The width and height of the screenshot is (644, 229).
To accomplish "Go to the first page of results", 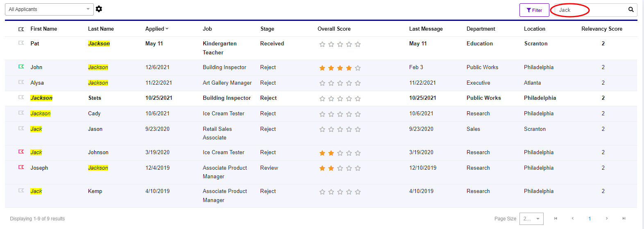I will pos(556,218).
